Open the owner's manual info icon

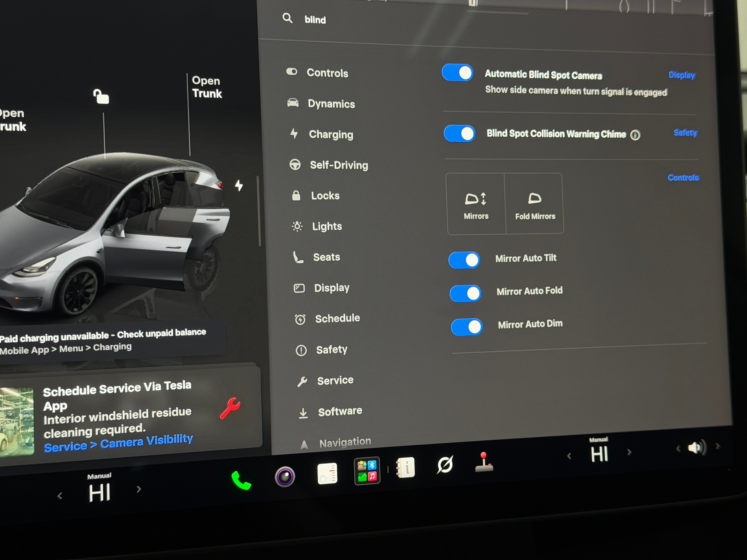pyautogui.click(x=405, y=468)
